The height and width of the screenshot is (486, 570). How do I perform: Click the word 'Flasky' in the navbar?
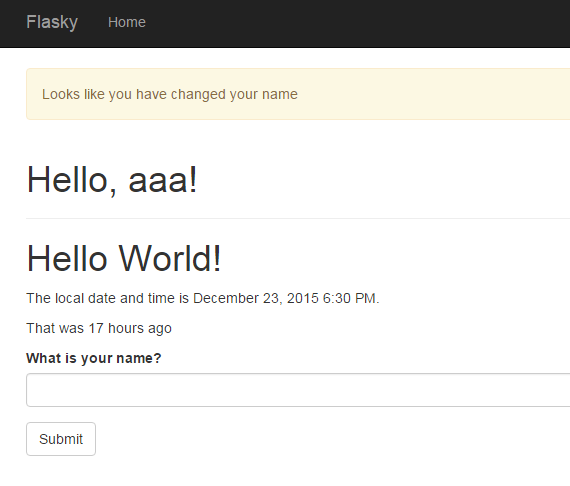click(x=52, y=22)
